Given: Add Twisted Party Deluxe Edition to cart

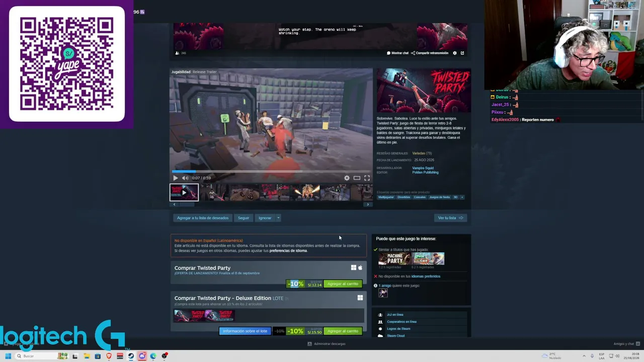Looking at the screenshot, I should pyautogui.click(x=343, y=331).
